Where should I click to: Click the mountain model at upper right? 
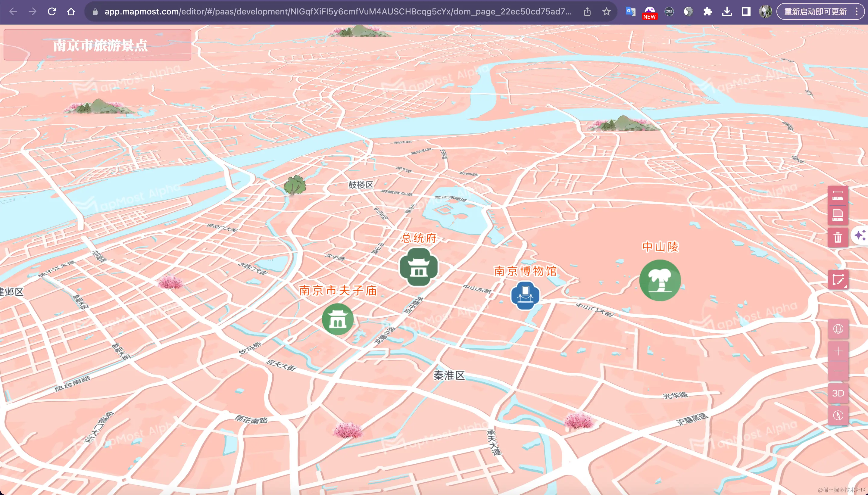(623, 123)
